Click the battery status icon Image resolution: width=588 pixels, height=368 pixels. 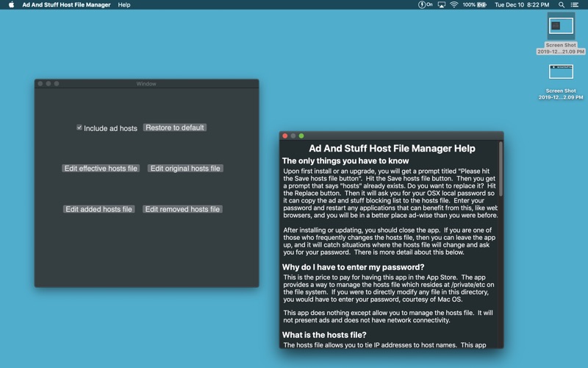(482, 5)
